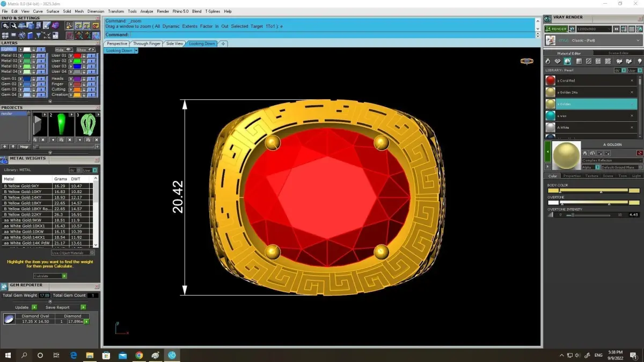
Task: Select the pearl sphere material category icon
Action: [x=567, y=61]
